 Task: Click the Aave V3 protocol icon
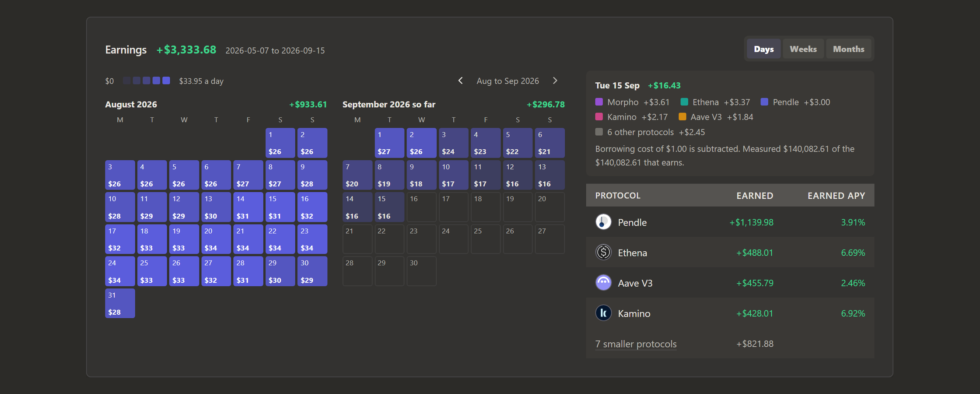(x=603, y=283)
